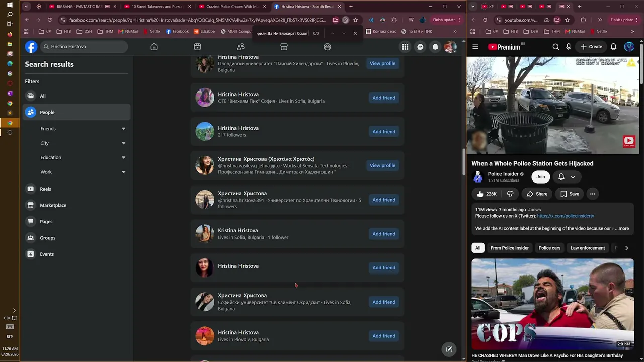Open the Facebook Reels video icon in top navigation
Image resolution: width=644 pixels, height=362 pixels.
[197, 47]
